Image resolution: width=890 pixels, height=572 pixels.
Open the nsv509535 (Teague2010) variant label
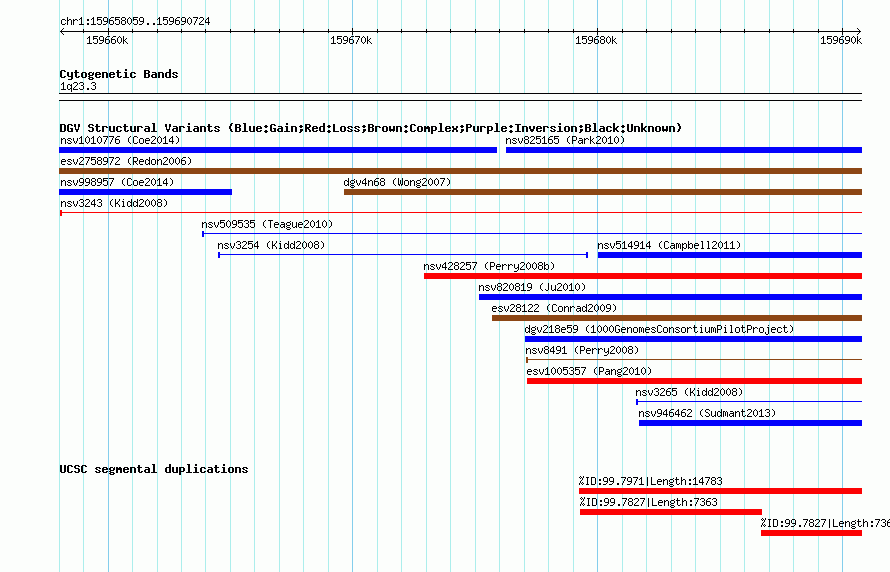267,224
